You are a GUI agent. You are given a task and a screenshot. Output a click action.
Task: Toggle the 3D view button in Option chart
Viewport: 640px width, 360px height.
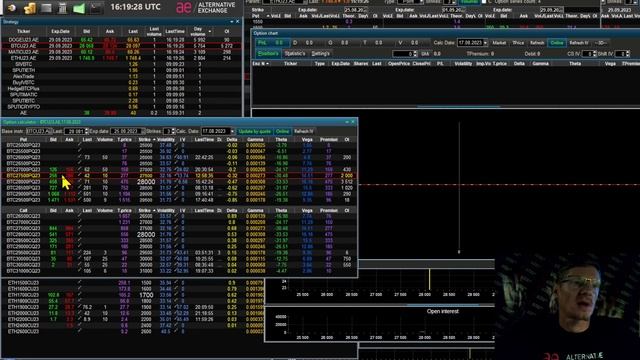pos(600,43)
